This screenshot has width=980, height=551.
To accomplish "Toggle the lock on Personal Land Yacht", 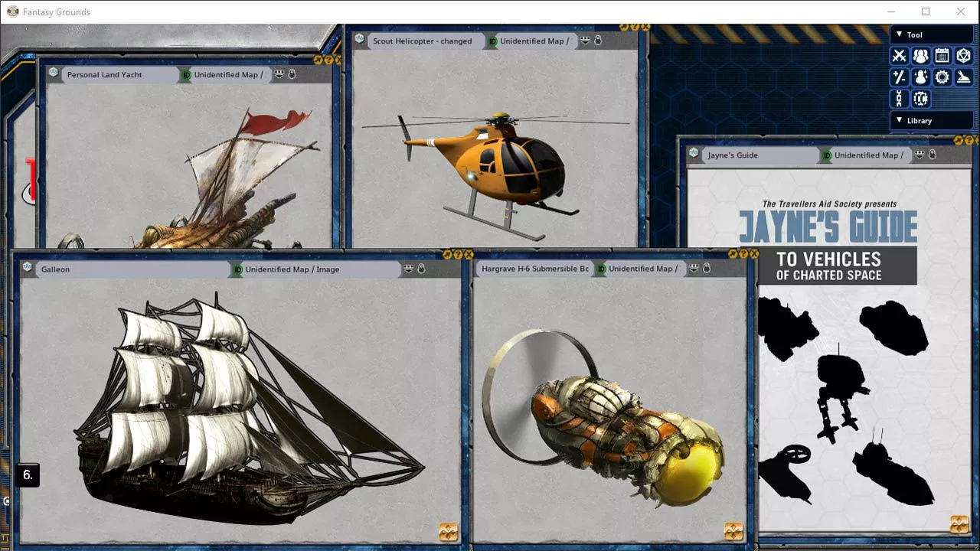I will [292, 74].
